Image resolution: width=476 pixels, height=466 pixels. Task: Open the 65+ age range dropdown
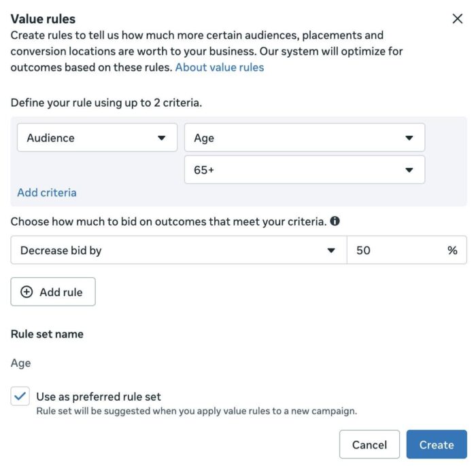305,169
